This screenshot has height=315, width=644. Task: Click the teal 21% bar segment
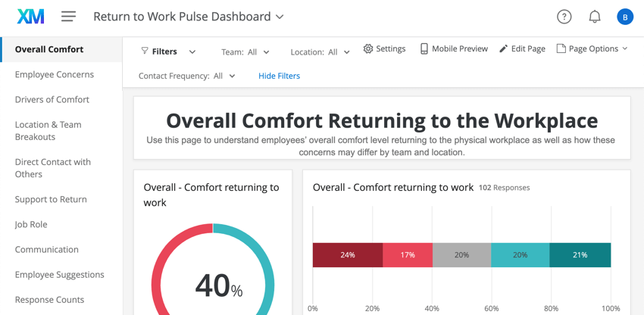coord(580,255)
